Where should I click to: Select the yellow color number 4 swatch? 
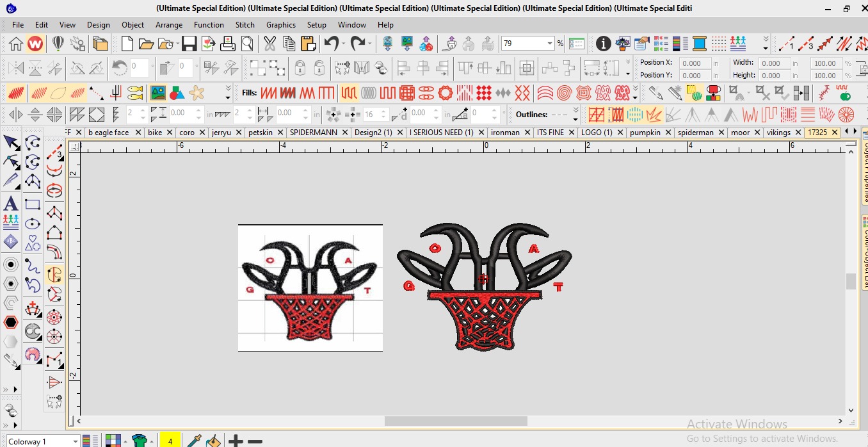[x=170, y=441]
